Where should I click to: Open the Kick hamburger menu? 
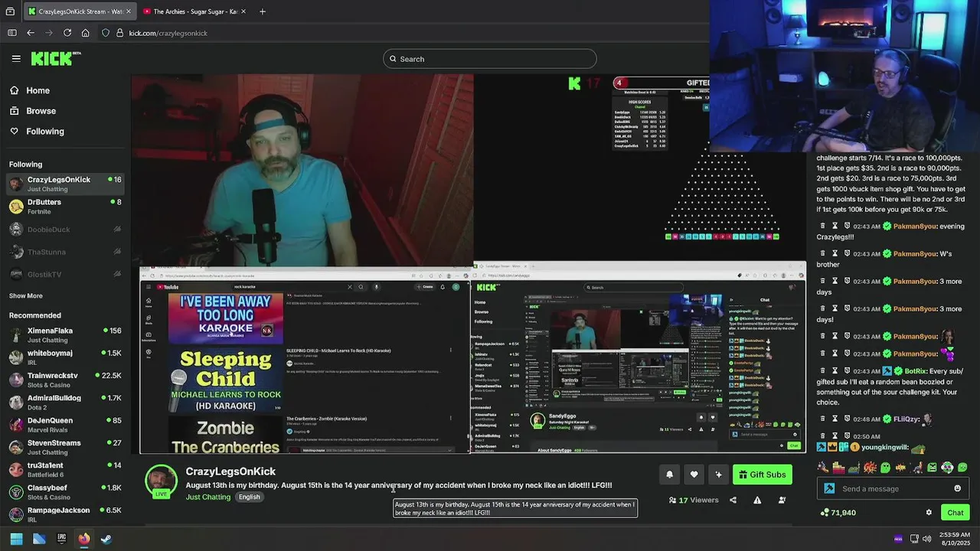click(16, 58)
